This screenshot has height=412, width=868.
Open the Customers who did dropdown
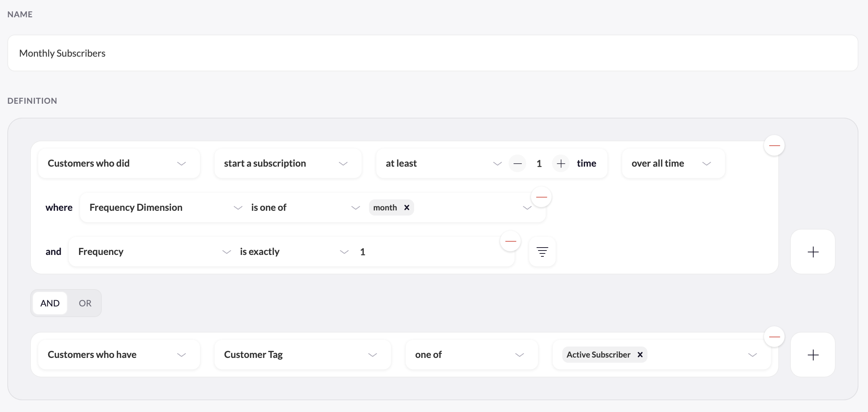point(118,164)
